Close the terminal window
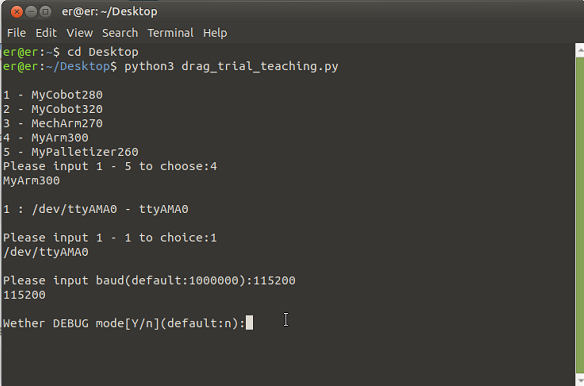The image size is (584, 386). tap(17, 12)
